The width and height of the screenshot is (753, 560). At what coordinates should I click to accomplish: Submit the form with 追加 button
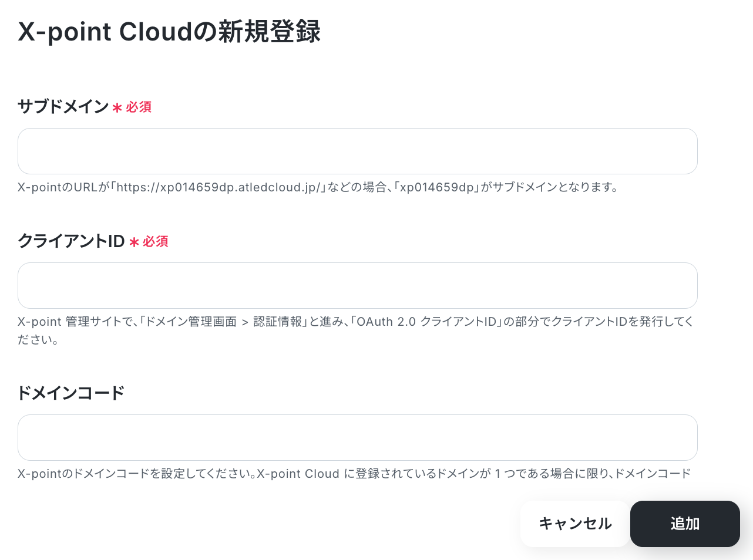(x=685, y=524)
